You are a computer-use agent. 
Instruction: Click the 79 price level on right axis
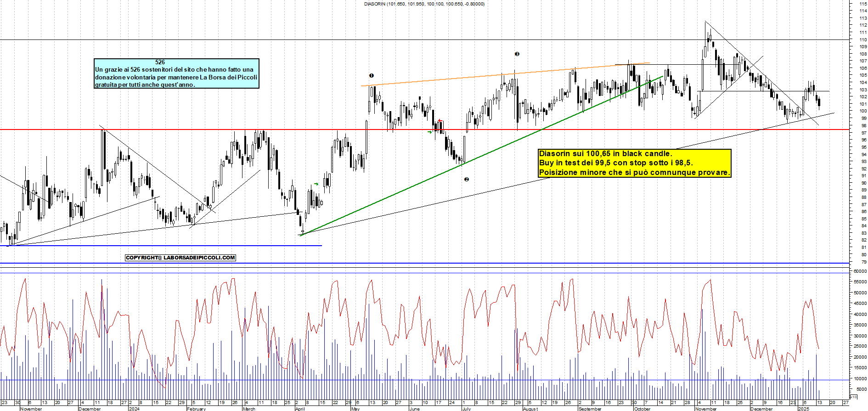pyautogui.click(x=864, y=262)
